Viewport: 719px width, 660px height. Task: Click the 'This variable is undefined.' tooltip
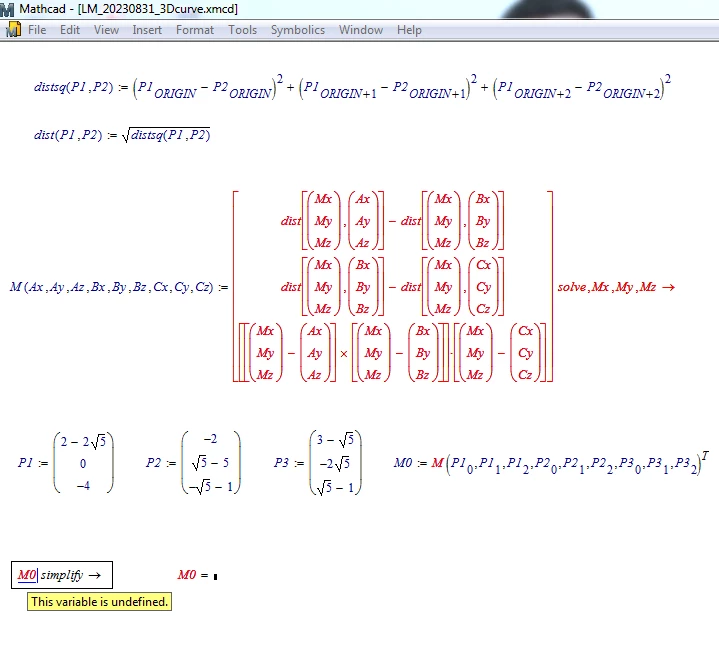pos(100,601)
